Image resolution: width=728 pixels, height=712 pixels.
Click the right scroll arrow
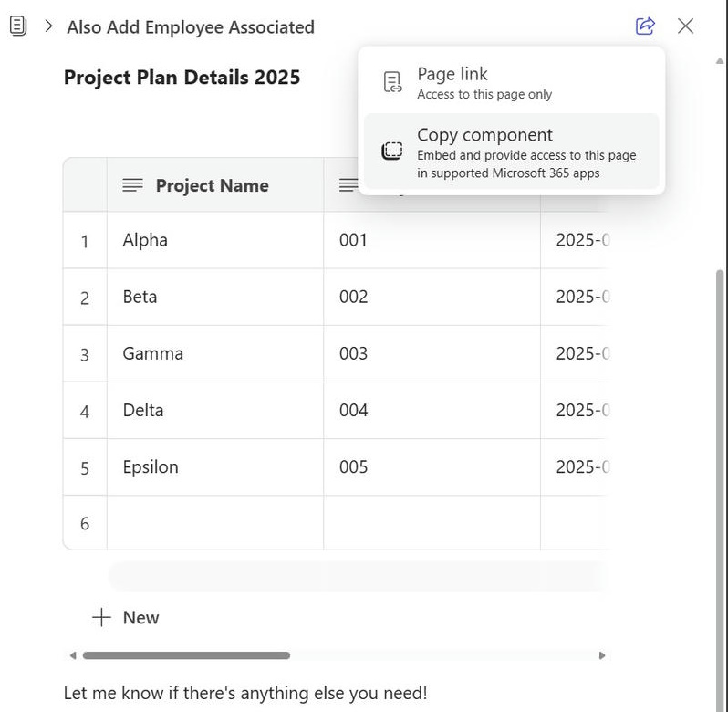pyautogui.click(x=601, y=655)
